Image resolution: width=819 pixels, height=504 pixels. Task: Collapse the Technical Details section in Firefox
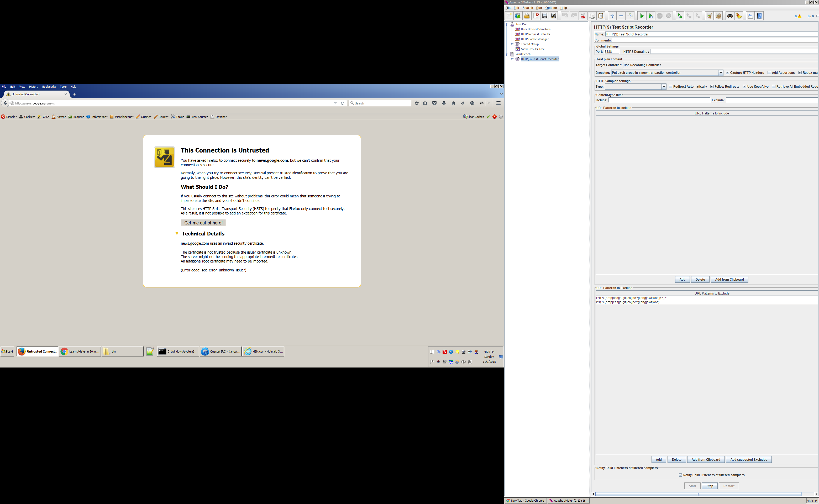click(x=177, y=234)
